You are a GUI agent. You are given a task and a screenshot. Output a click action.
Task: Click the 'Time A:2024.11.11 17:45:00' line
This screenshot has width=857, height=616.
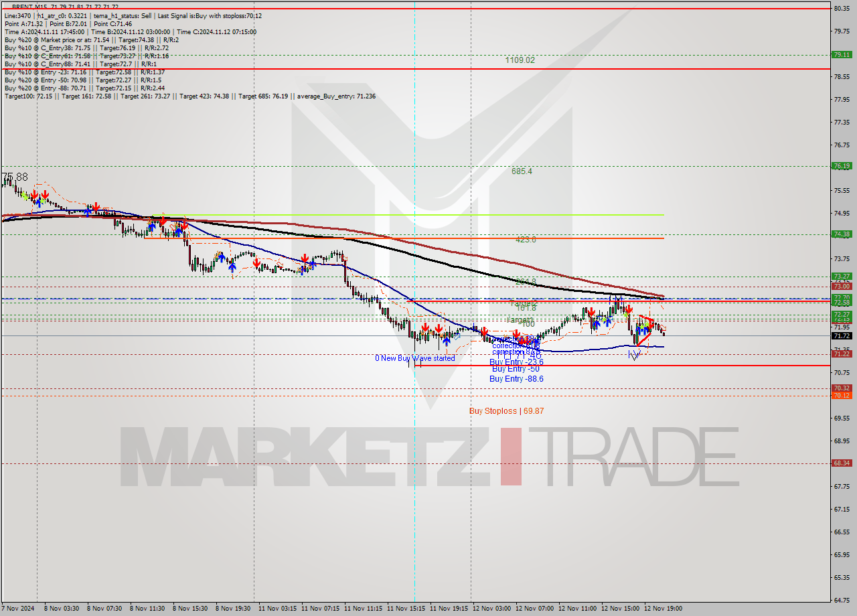[x=131, y=31]
